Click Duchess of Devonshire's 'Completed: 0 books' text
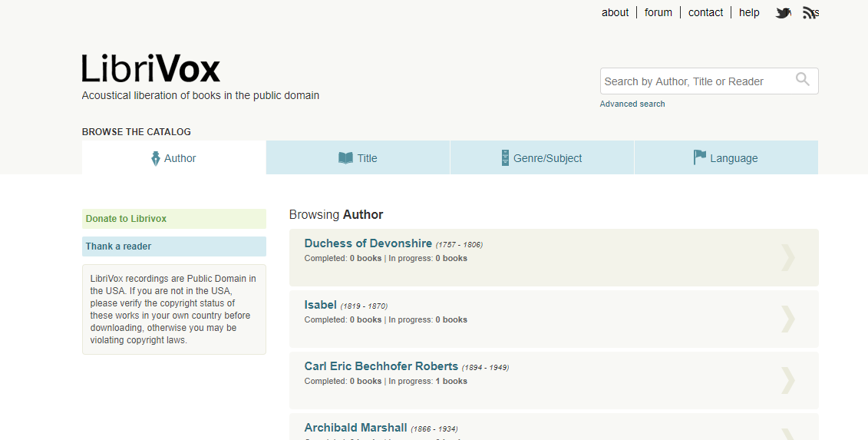868x440 pixels. [x=342, y=258]
